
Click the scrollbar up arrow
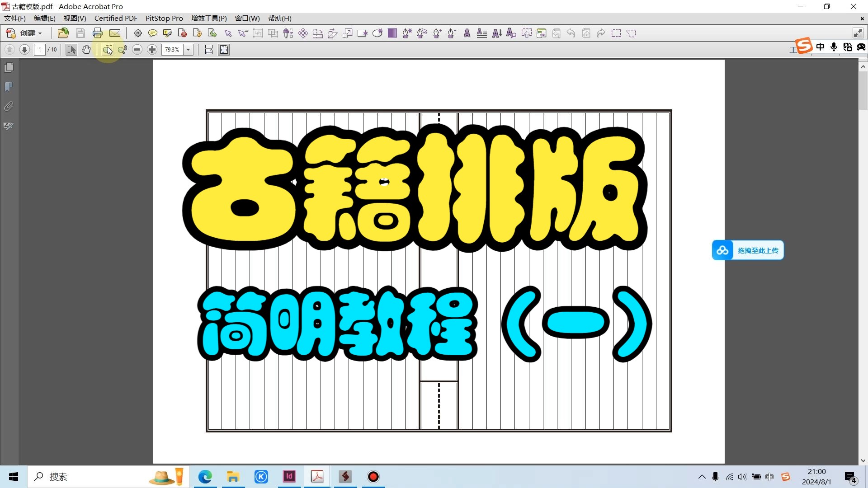(863, 66)
